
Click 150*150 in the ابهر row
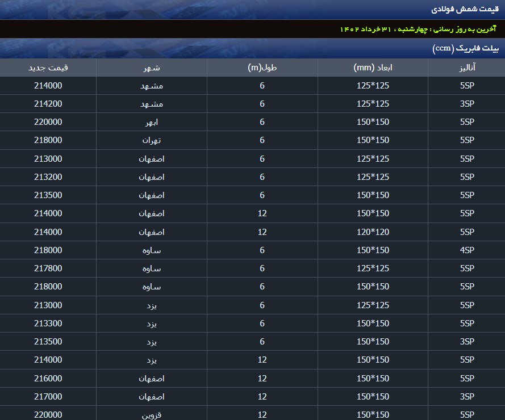click(x=373, y=122)
